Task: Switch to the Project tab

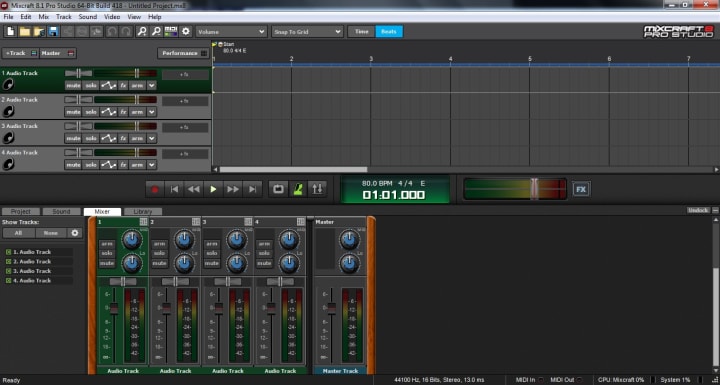Action: (x=21, y=211)
